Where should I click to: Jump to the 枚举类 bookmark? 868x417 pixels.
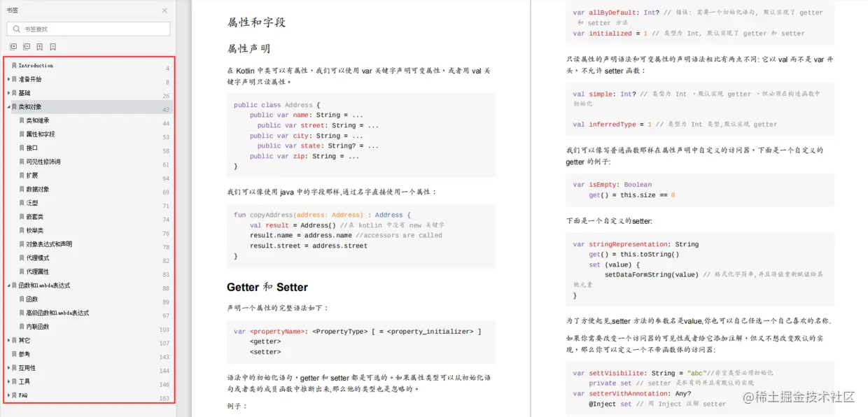click(x=35, y=230)
